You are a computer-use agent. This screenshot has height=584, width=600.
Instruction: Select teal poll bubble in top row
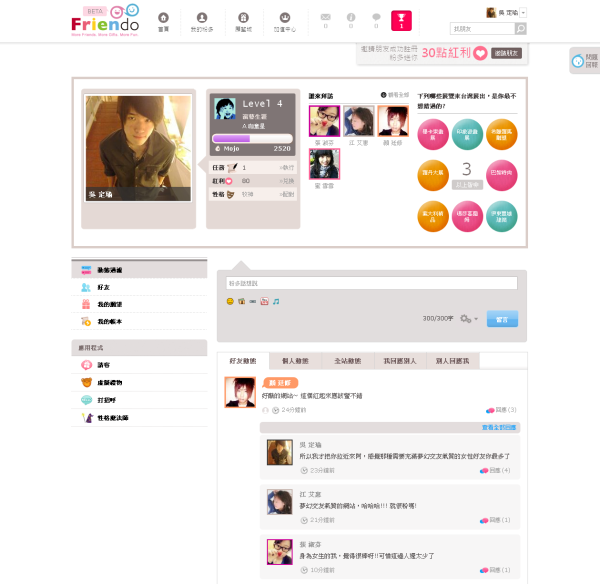[x=467, y=134]
